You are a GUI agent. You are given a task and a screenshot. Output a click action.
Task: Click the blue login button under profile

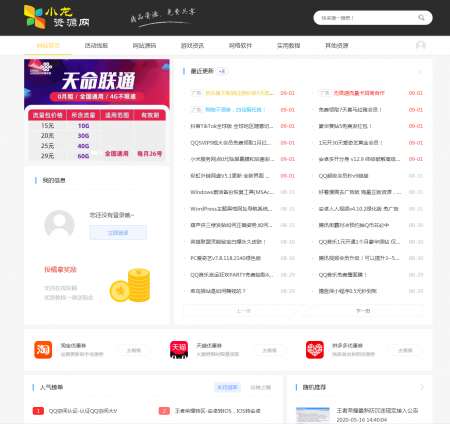pyautogui.click(x=118, y=232)
